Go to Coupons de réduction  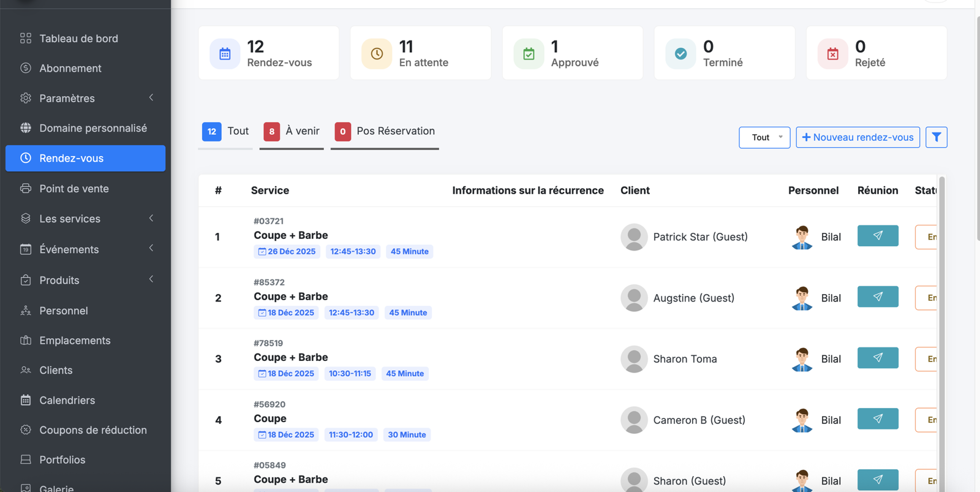click(x=92, y=430)
